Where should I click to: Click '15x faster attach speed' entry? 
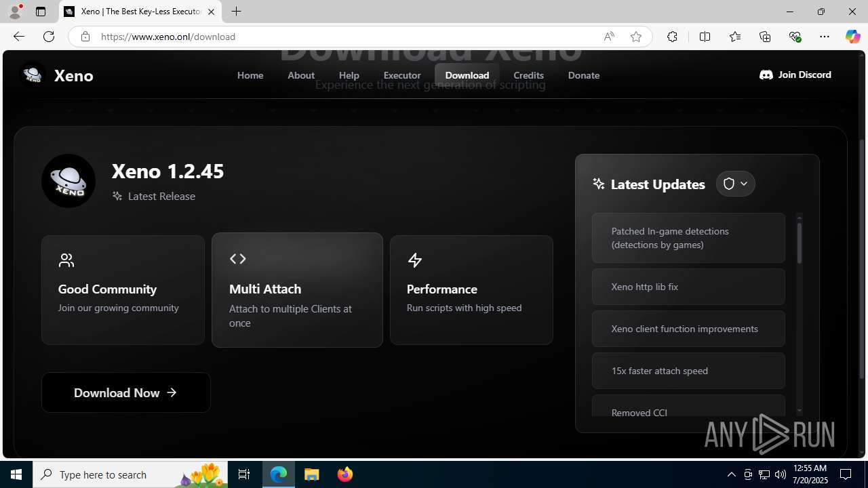688,371
